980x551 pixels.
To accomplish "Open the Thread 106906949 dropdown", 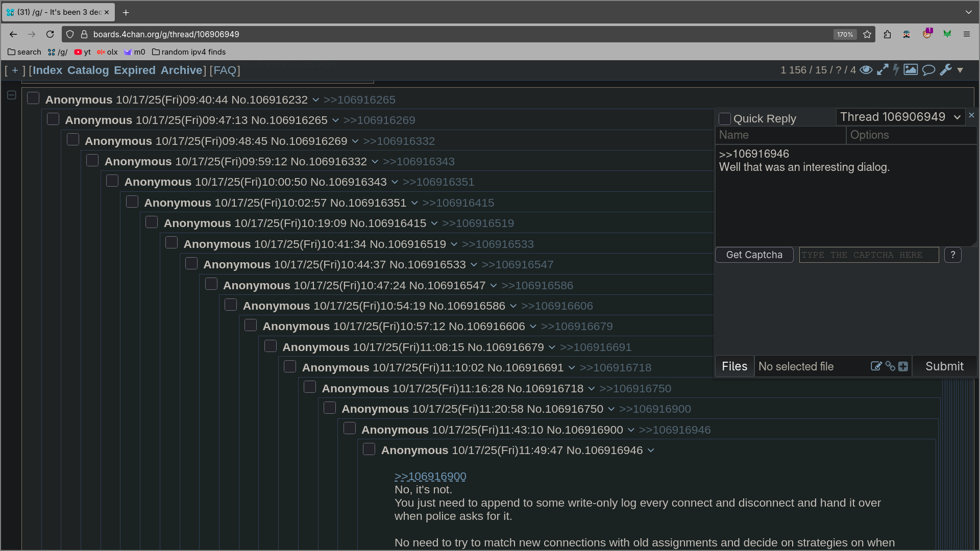I will [900, 117].
